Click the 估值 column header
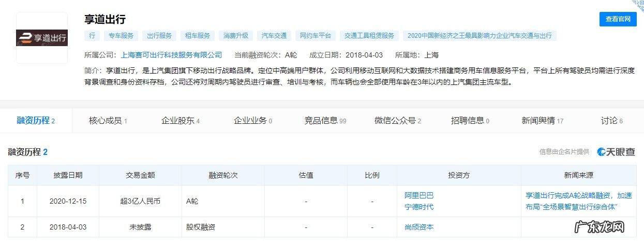 (x=306, y=175)
